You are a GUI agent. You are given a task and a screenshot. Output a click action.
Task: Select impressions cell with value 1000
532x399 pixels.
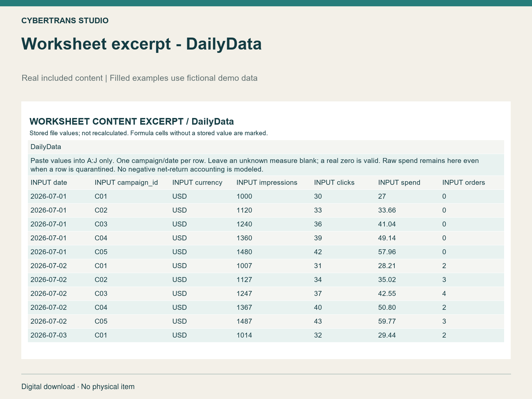tap(244, 197)
